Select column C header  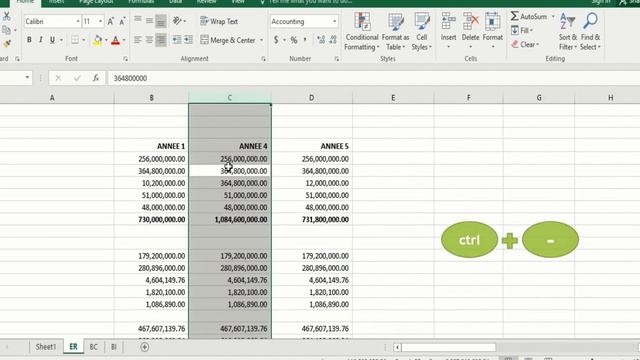[230, 98]
